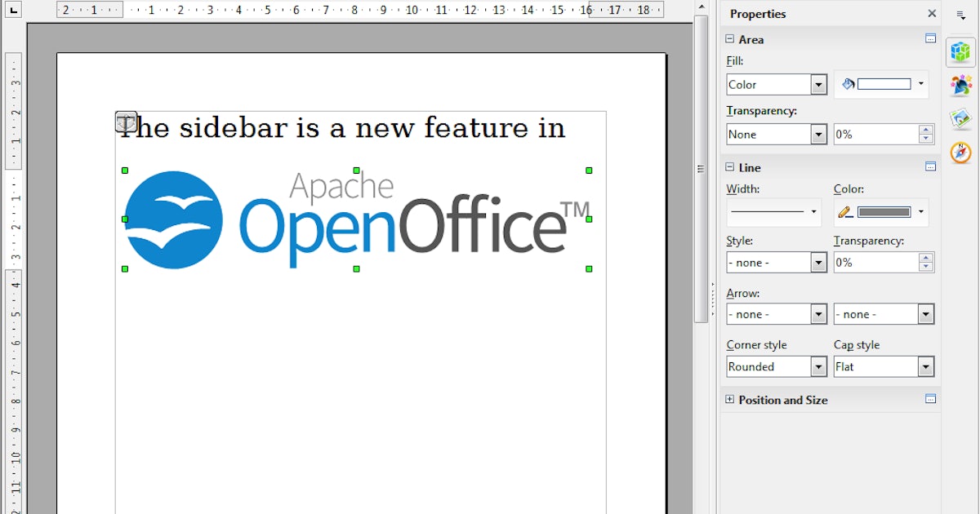Click the gray line color swatch

coord(884,212)
